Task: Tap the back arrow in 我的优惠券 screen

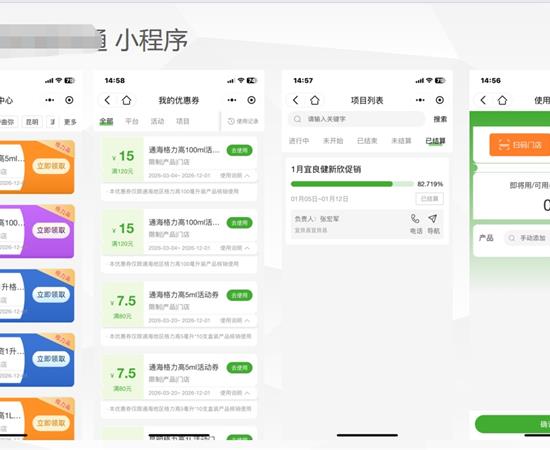Action: pos(107,100)
